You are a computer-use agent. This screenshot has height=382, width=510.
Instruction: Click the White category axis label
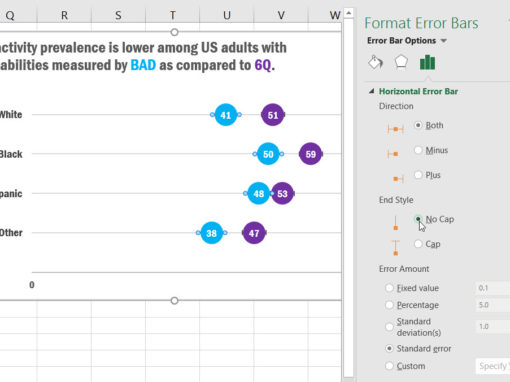point(11,115)
